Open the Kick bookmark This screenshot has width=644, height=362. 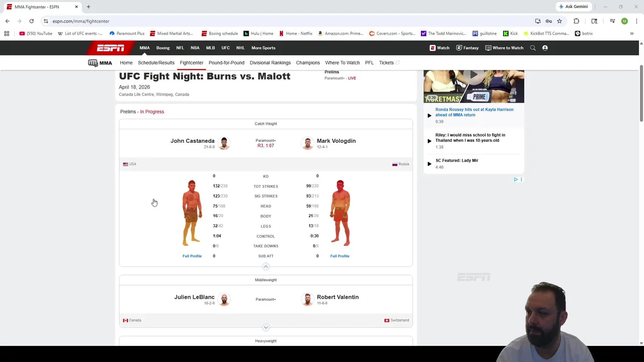pyautogui.click(x=510, y=34)
